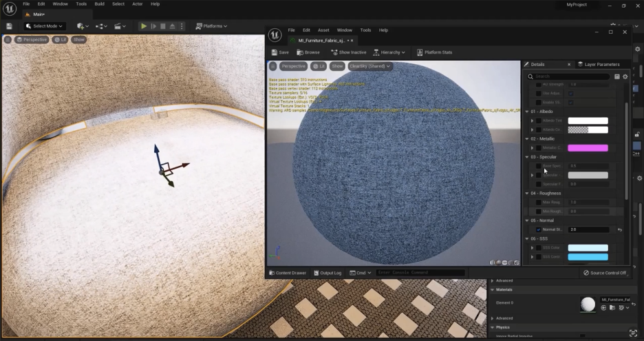Image resolution: width=644 pixels, height=341 pixels.
Task: Enable the Metallic color override checkbox
Action: coord(539,148)
